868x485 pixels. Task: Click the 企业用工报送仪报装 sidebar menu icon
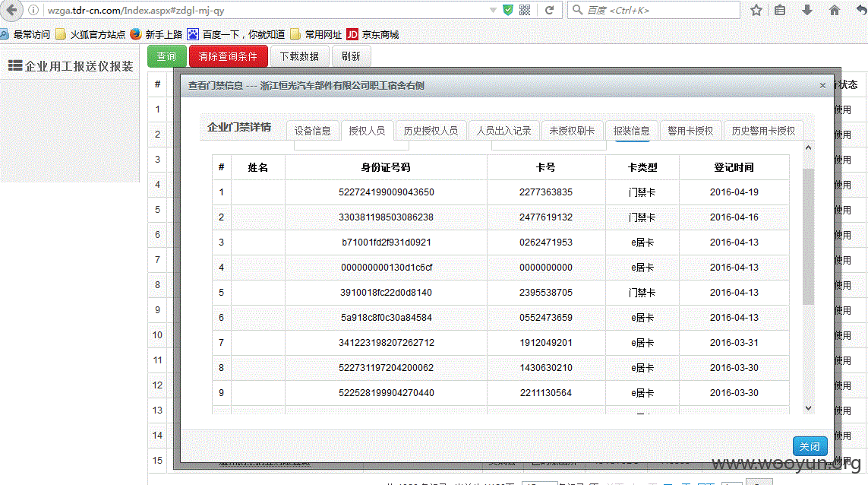click(15, 65)
